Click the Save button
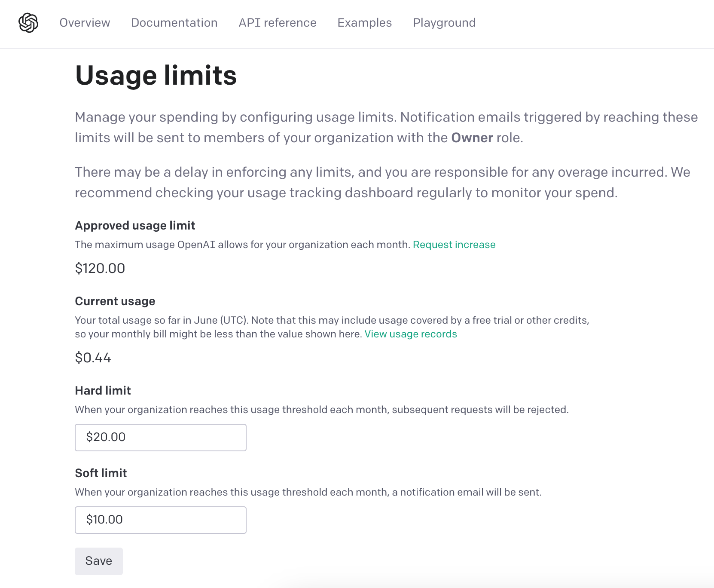This screenshot has height=588, width=714. 99,561
